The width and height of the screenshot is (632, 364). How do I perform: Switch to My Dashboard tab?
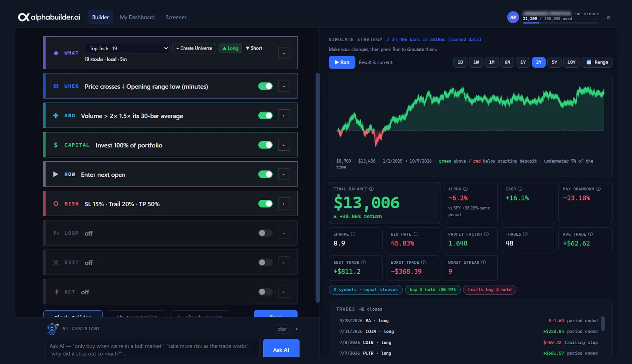pos(137,17)
